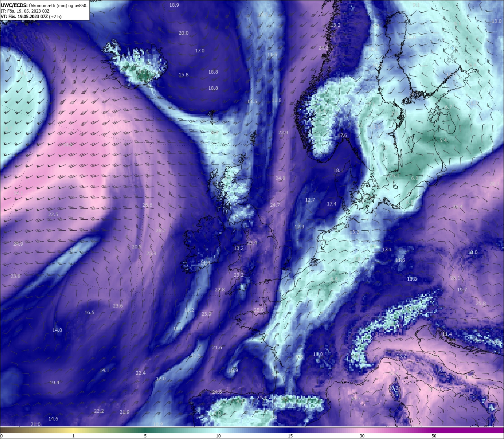Image resolution: width=504 pixels, height=439 pixels.
Task: Click the map value '24.7'
Action: (x=275, y=205)
